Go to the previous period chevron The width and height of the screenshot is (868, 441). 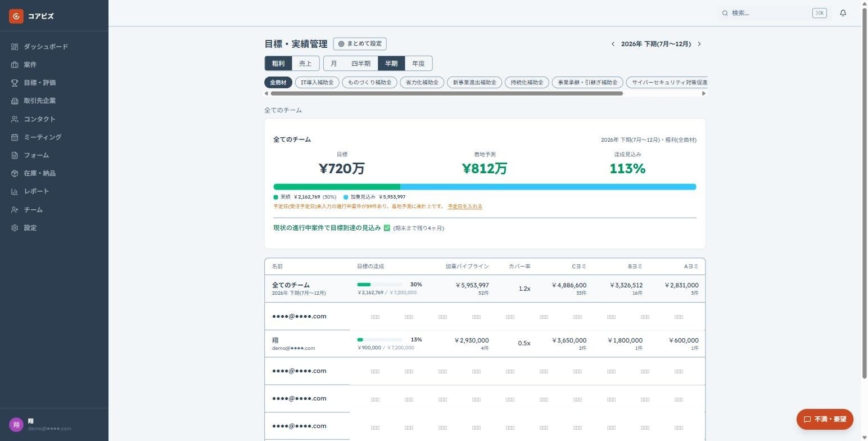pyautogui.click(x=613, y=44)
